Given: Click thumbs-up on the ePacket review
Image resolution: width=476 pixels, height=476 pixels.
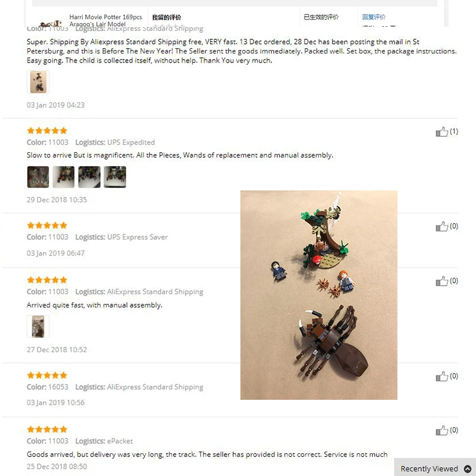Looking at the screenshot, I should point(441,430).
